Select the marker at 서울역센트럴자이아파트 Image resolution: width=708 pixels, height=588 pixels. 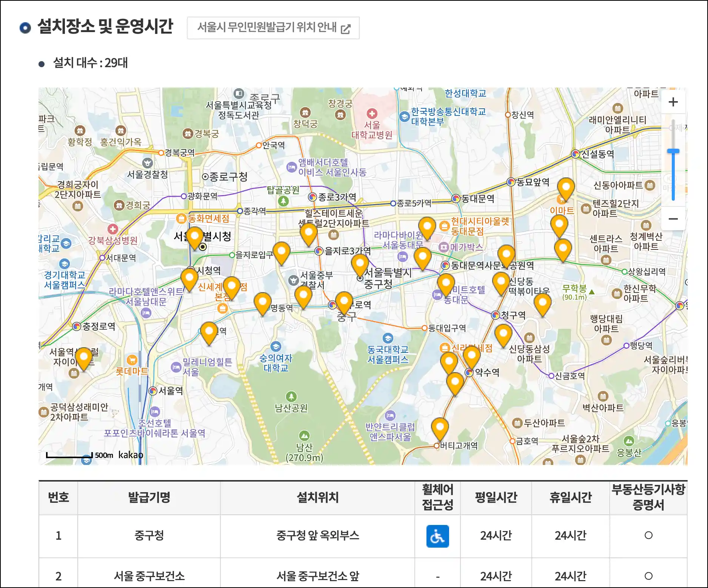pyautogui.click(x=84, y=359)
